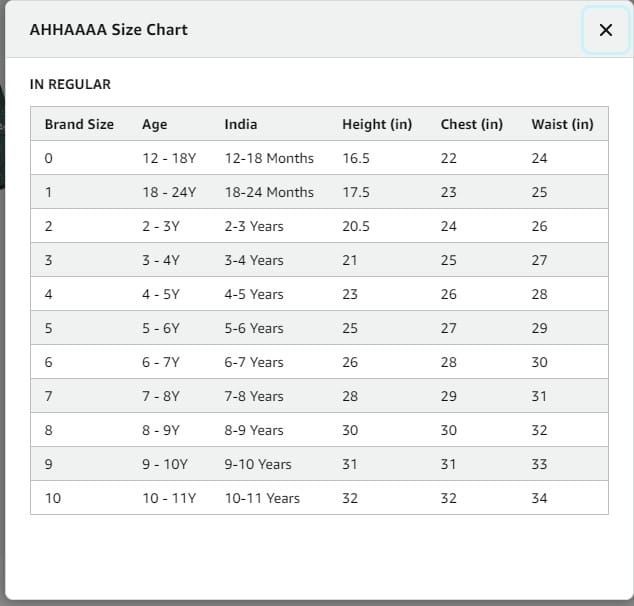Select the Chest (in) column header

tap(471, 124)
